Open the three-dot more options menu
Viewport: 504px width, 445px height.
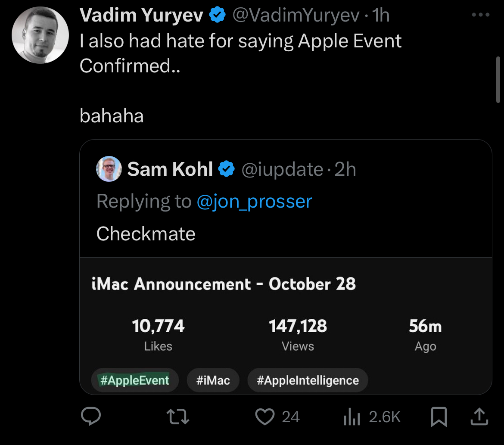[481, 15]
